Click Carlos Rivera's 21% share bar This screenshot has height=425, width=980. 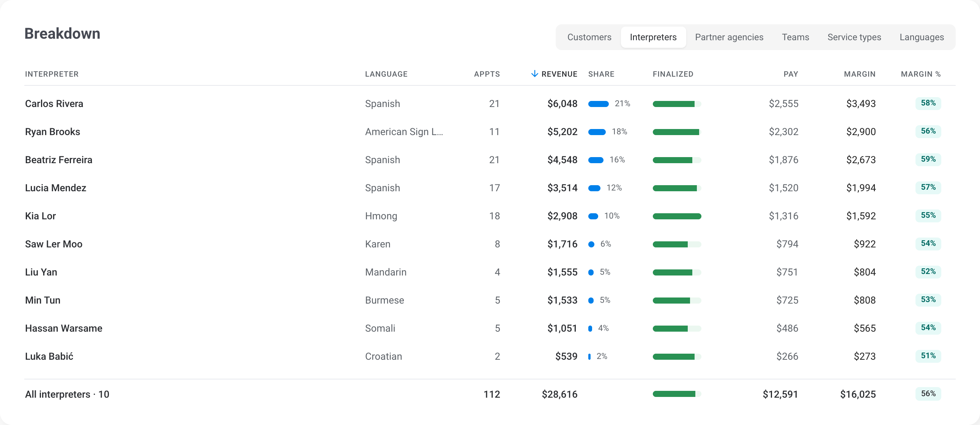[x=598, y=104]
